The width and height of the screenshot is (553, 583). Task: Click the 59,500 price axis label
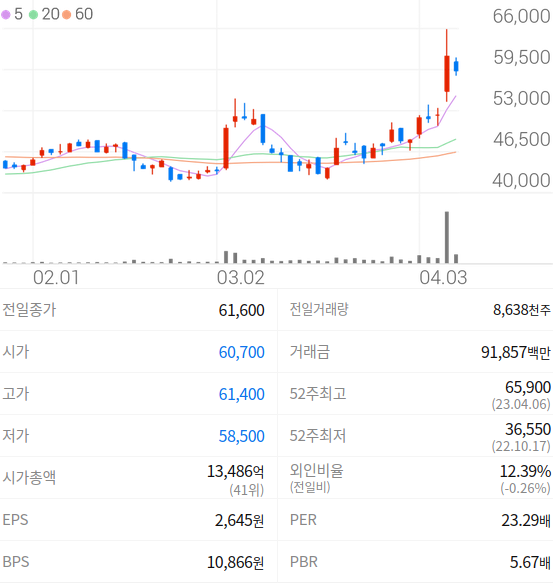[522, 57]
